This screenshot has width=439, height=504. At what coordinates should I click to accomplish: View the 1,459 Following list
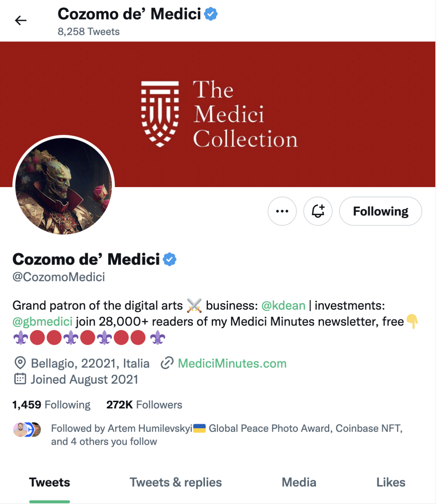pyautogui.click(x=51, y=405)
